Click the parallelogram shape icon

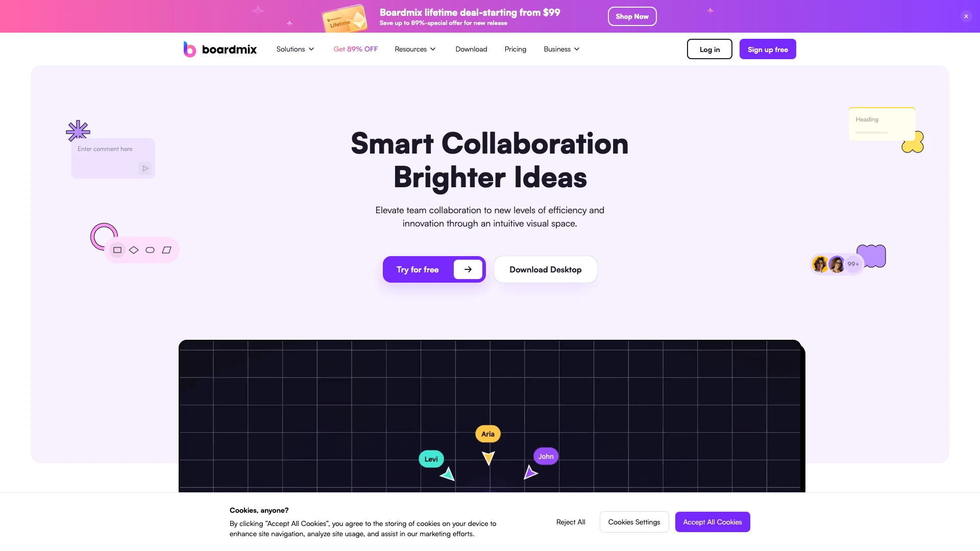click(167, 249)
